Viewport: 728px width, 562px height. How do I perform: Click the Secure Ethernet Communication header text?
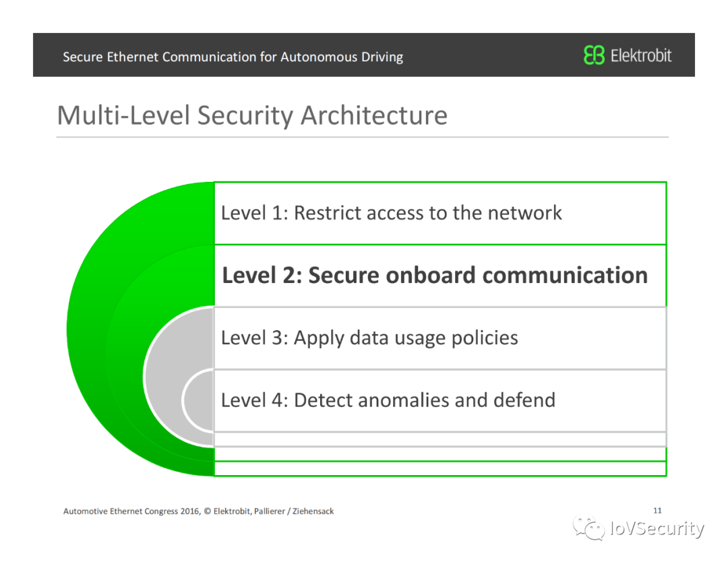[233, 57]
